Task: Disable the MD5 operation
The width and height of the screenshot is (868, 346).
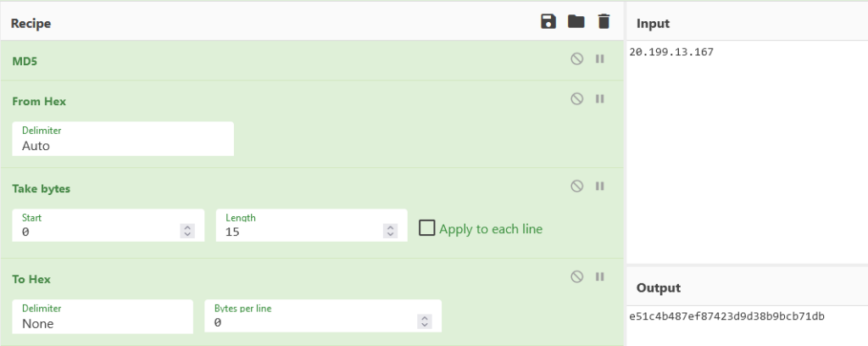Action: (577, 59)
